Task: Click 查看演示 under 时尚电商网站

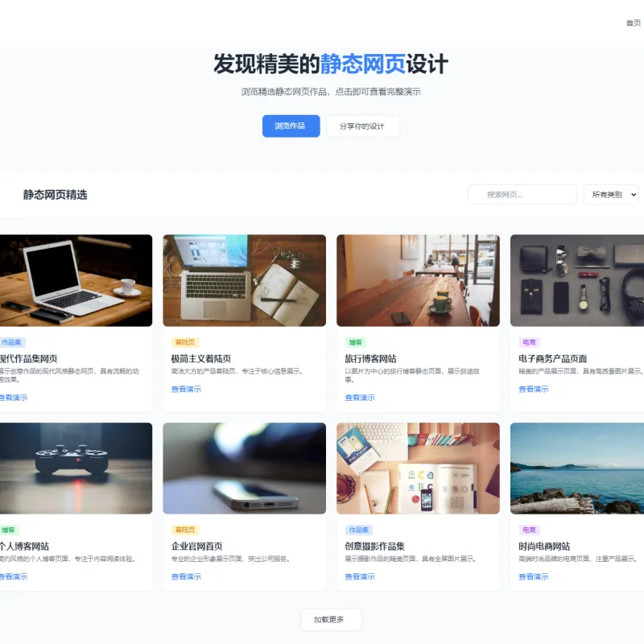Action: pos(534,576)
